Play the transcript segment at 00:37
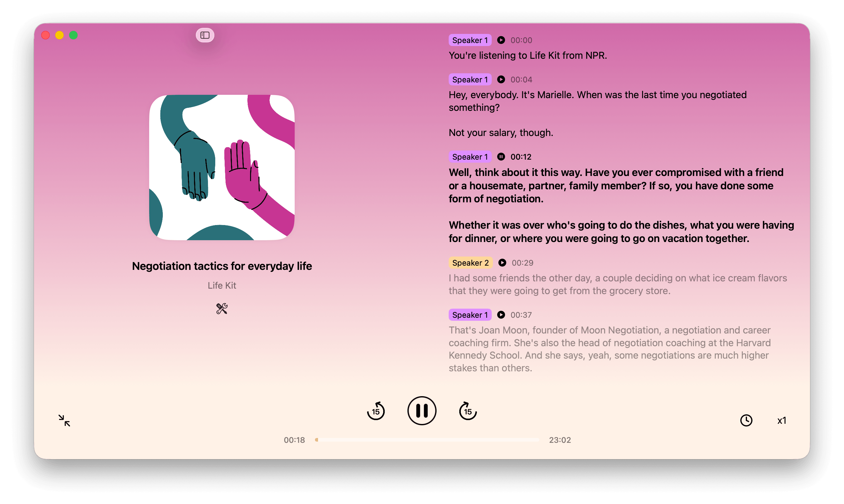The image size is (844, 504). 501,315
